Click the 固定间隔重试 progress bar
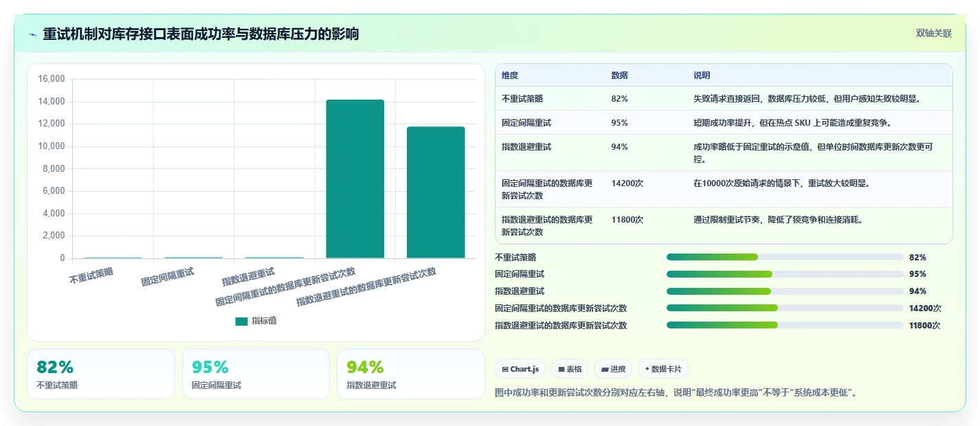The image size is (980, 426). 785,274
